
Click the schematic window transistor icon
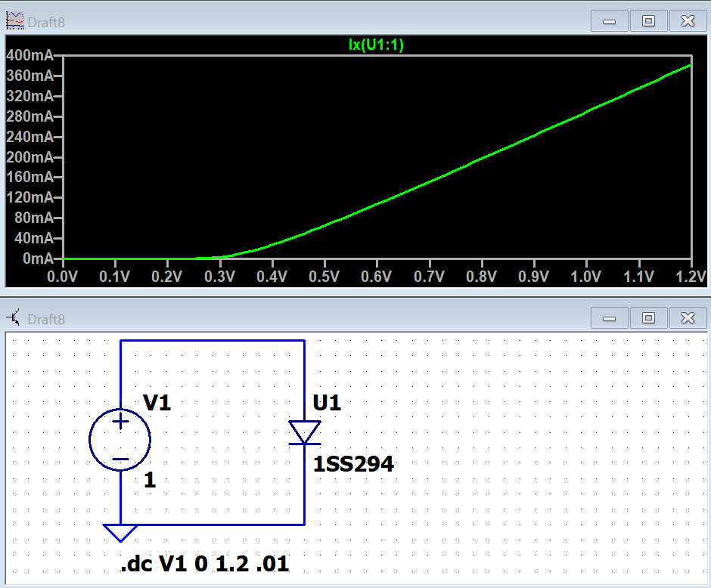[14, 318]
